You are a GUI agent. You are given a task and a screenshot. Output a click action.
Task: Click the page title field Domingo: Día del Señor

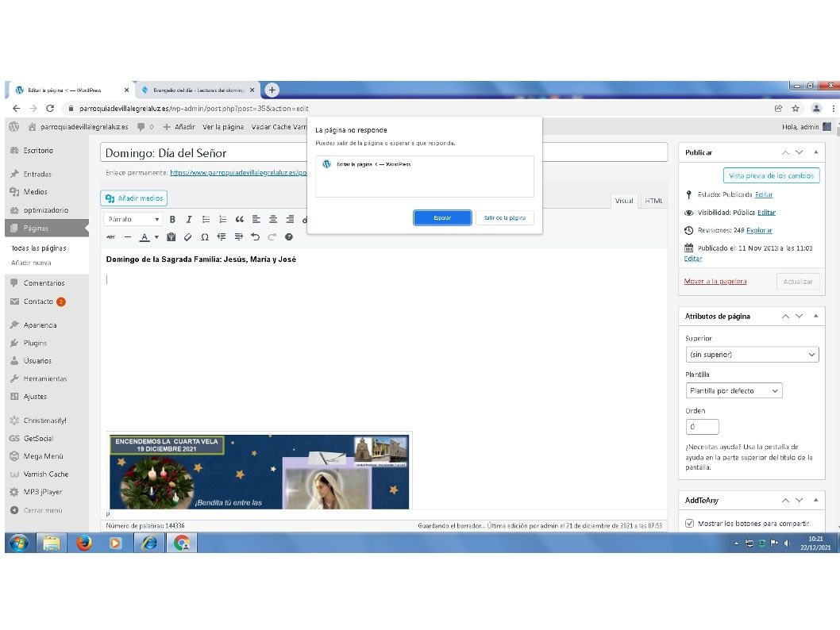(x=383, y=152)
